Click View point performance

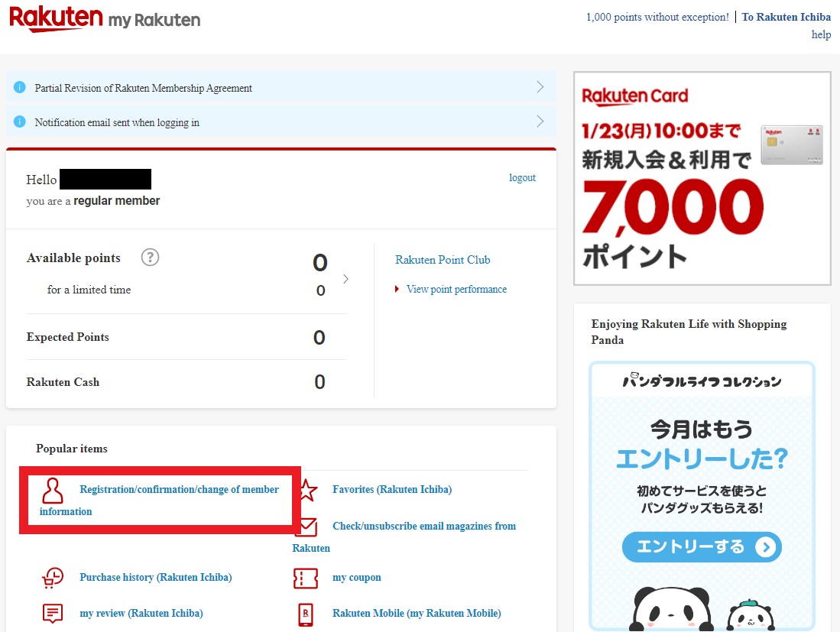[x=456, y=289]
